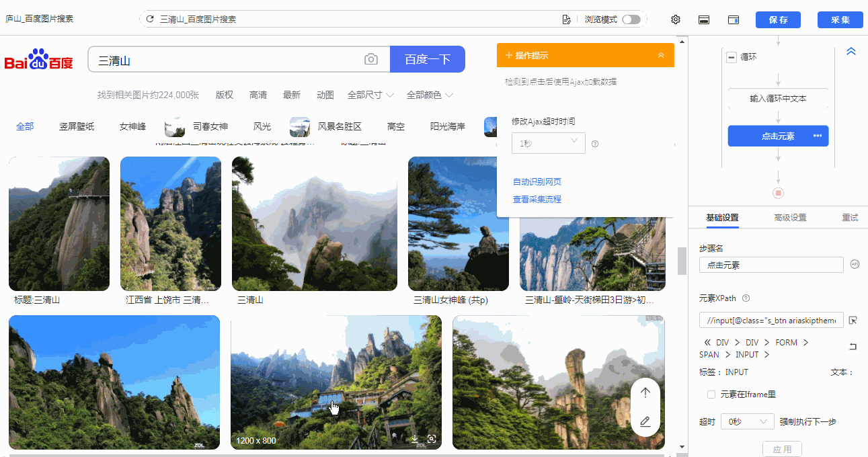Collapse the 操作提示 panel with its double chevron
The image size is (868, 457).
coord(661,55)
